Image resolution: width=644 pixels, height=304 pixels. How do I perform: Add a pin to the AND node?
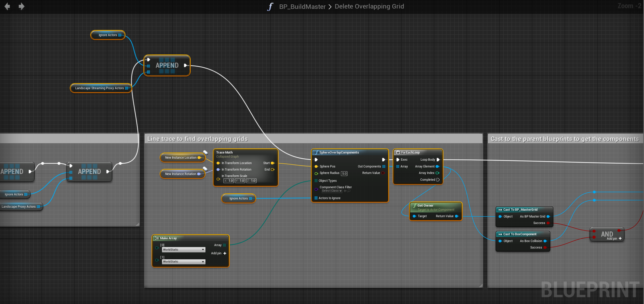[620, 239]
